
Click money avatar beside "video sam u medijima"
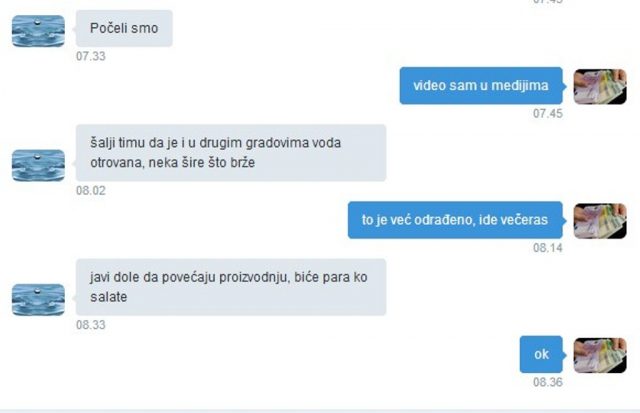coord(600,87)
